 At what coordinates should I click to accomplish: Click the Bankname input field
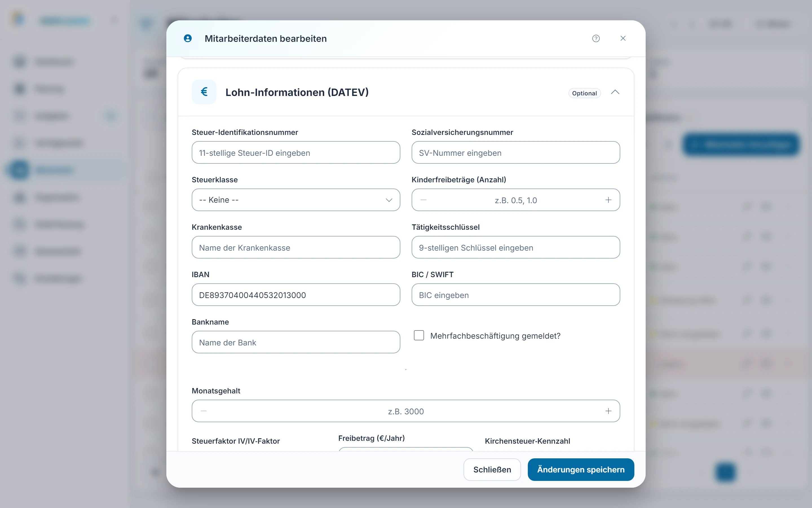point(295,342)
